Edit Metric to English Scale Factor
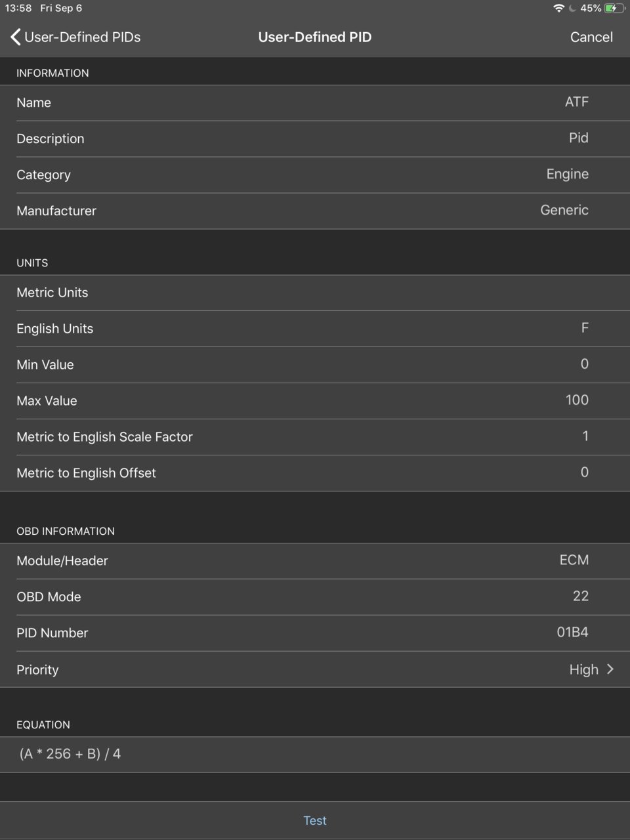The height and width of the screenshot is (840, 630). [x=315, y=437]
